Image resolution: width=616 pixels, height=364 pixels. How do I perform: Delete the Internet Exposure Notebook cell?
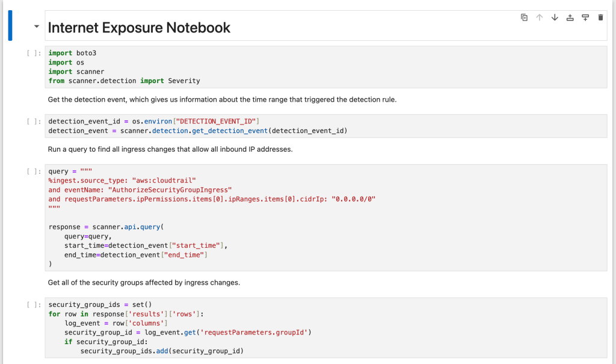(600, 17)
